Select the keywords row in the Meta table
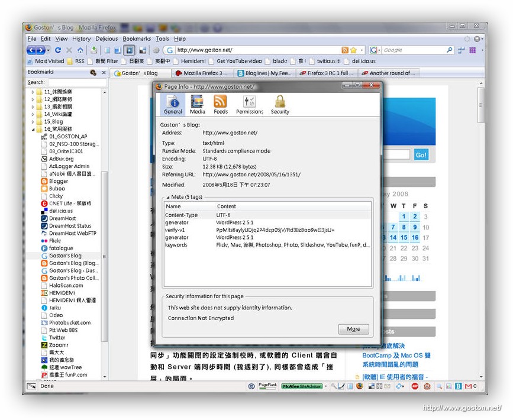 [x=267, y=245]
